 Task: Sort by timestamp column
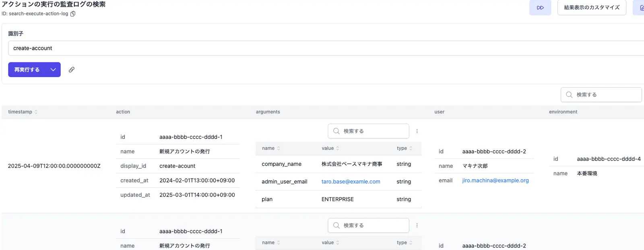pos(36,112)
